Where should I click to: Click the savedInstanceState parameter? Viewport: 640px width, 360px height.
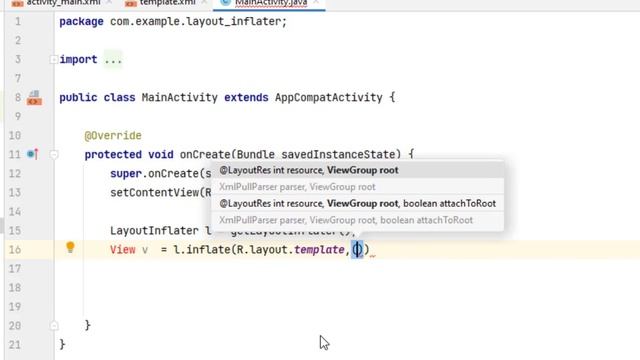point(338,155)
